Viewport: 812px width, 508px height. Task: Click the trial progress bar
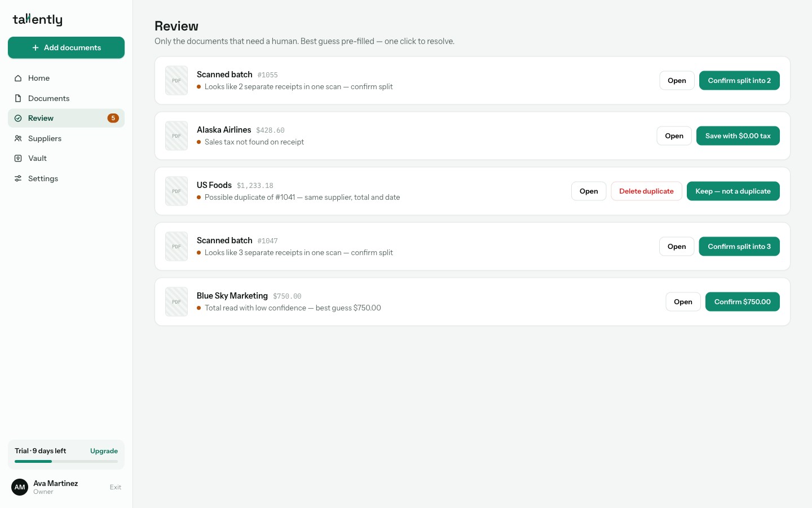point(66,461)
